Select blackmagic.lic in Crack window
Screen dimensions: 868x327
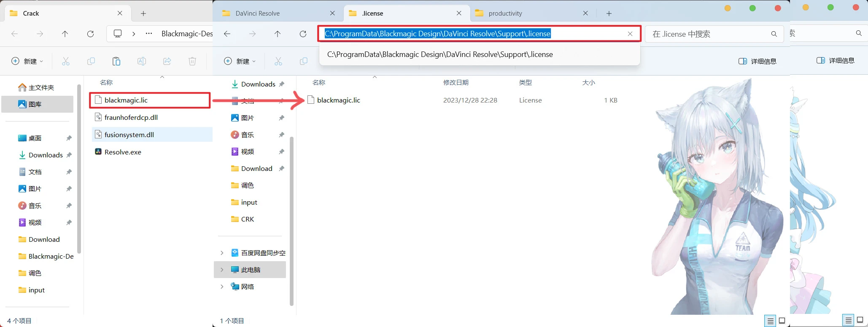150,100
